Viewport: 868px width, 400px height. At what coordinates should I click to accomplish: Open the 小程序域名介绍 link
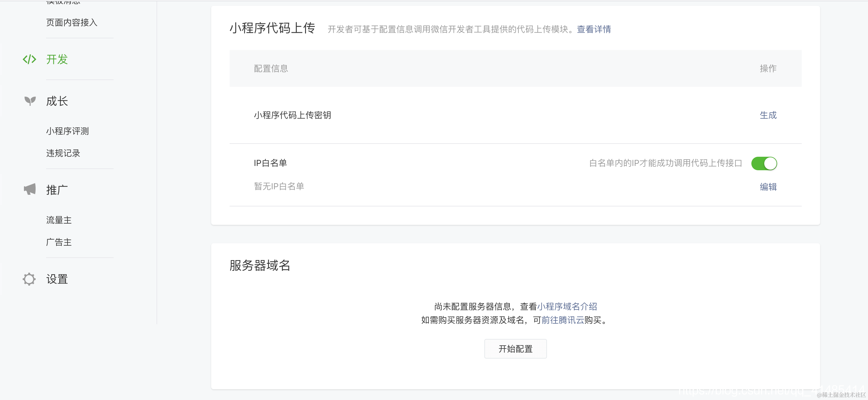pos(568,306)
